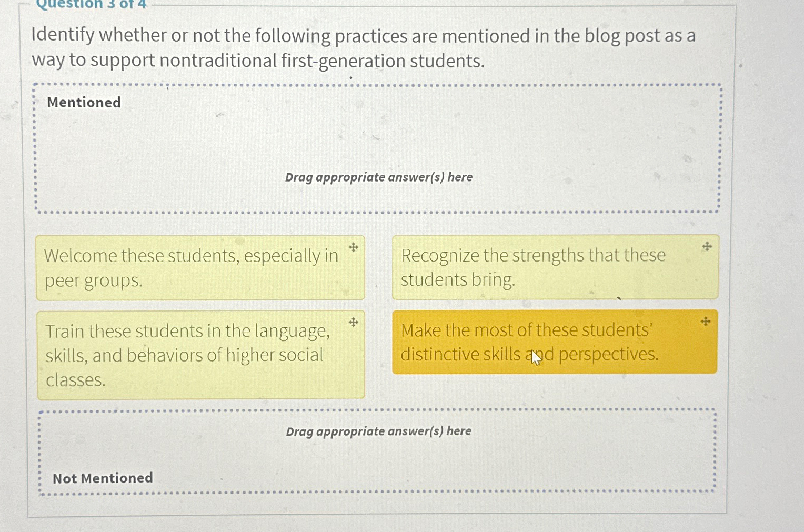Click the move handle on 'Train these students' card
This screenshot has width=804, height=532.
[353, 323]
